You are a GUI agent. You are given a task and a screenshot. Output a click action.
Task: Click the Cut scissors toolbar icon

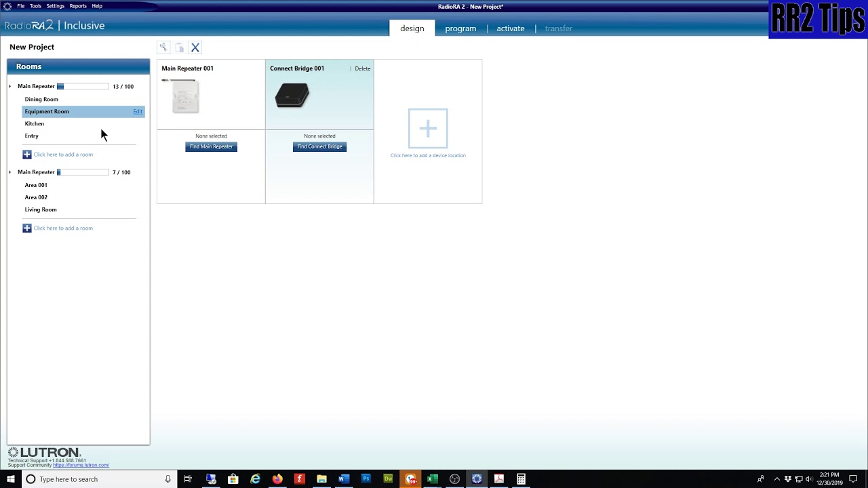163,47
